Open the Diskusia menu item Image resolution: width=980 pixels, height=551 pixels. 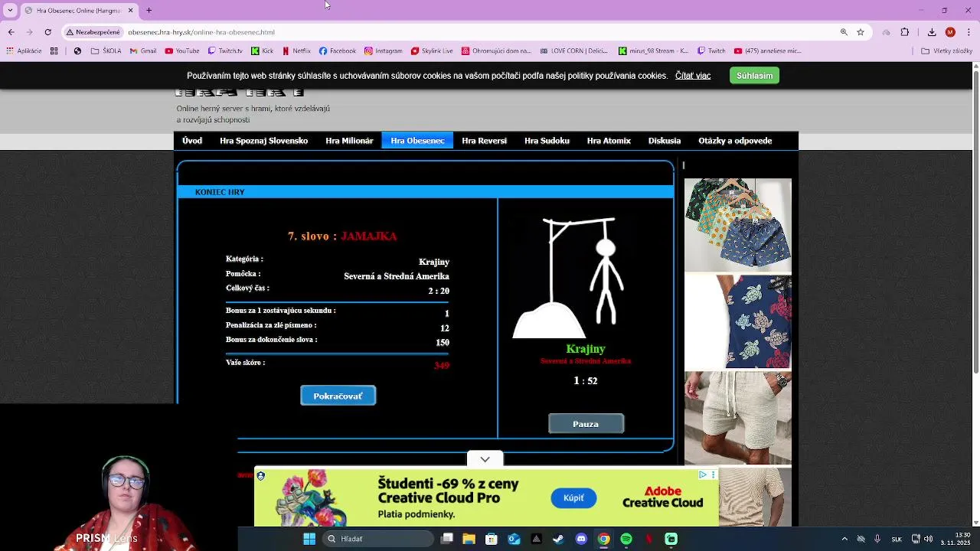pyautogui.click(x=665, y=141)
